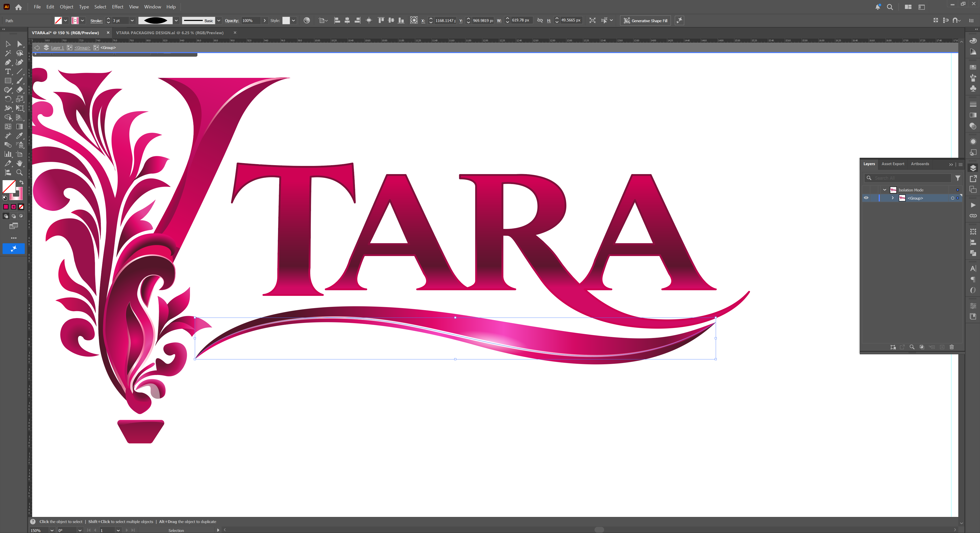The image size is (980, 533).
Task: Click the Stroke label link
Action: (x=96, y=20)
